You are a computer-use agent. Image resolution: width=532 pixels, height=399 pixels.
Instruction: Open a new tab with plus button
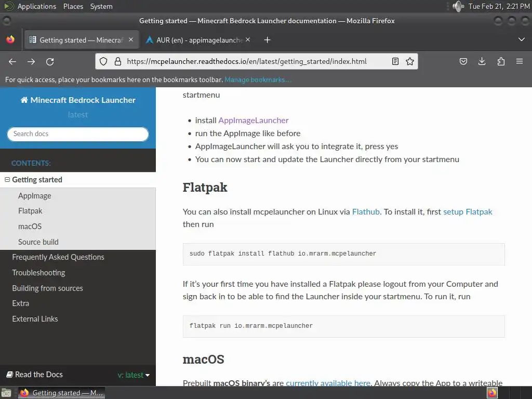point(268,40)
